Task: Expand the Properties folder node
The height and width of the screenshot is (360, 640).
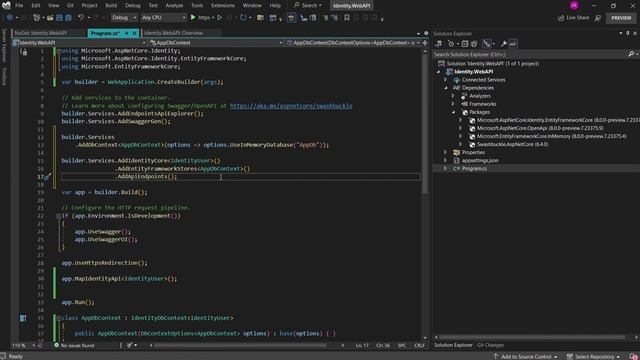Action: coord(446,153)
